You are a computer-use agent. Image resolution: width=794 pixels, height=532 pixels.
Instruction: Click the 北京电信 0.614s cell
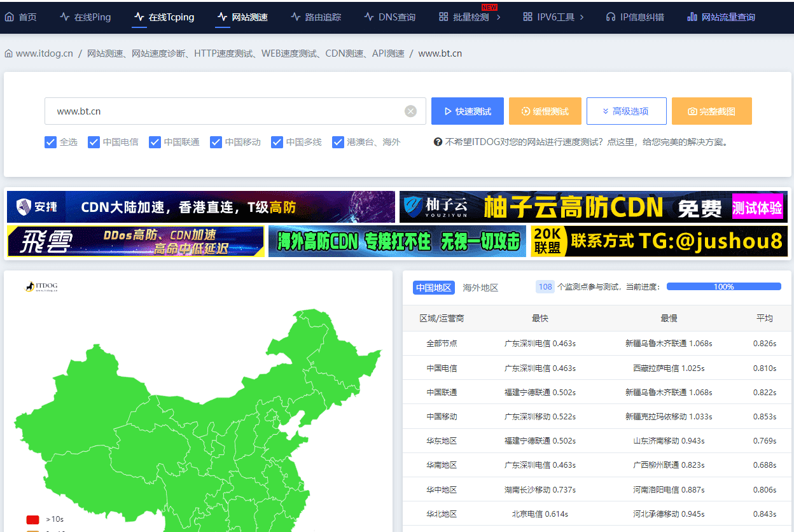[x=540, y=514]
